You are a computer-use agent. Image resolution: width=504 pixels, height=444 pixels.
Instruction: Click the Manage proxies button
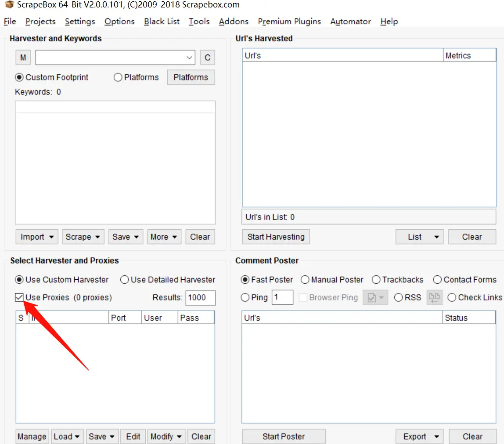tap(32, 436)
